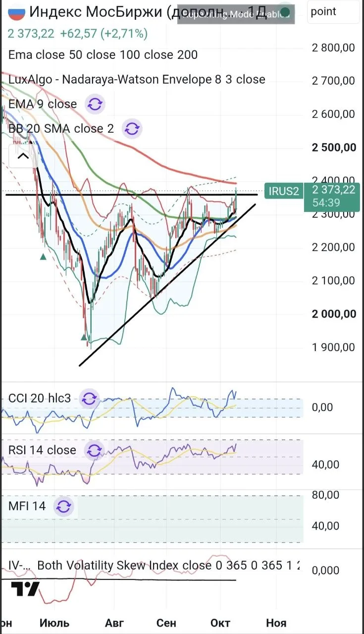Tap the refresh icon beside EMA 9 close
364x634 pixels.
(x=95, y=104)
